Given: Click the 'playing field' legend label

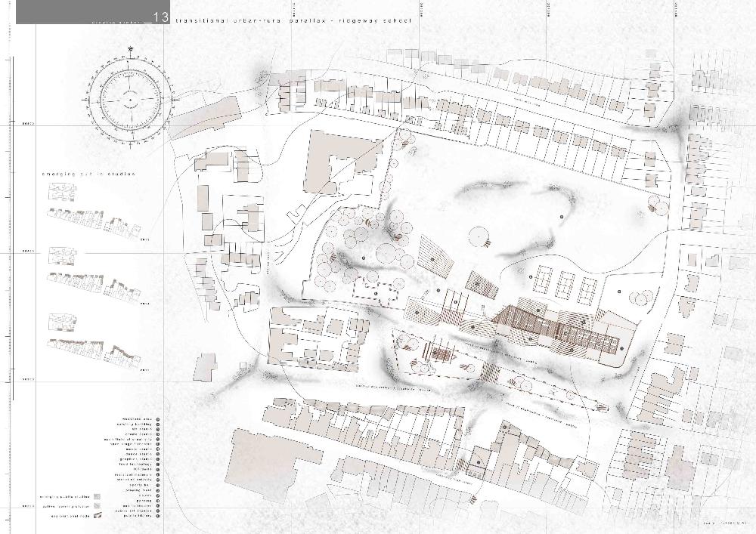Looking at the screenshot, I should pos(138,490).
